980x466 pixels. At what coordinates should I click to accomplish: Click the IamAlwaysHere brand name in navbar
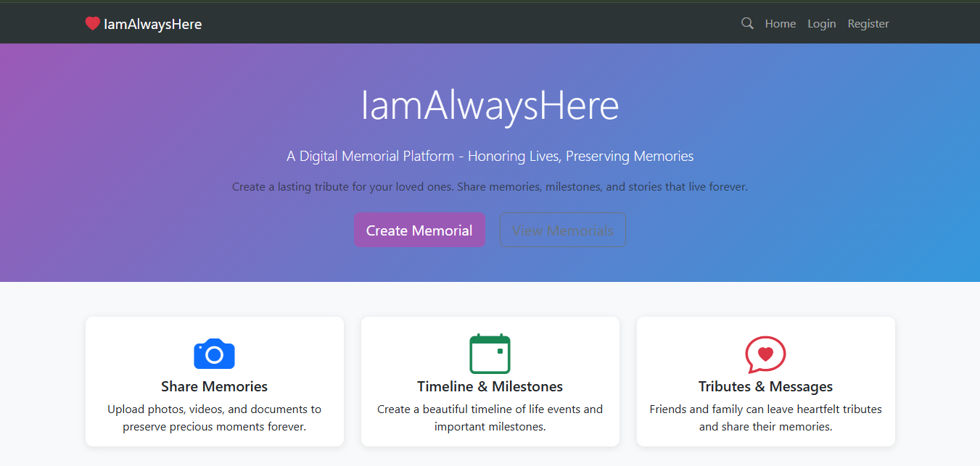[152, 24]
